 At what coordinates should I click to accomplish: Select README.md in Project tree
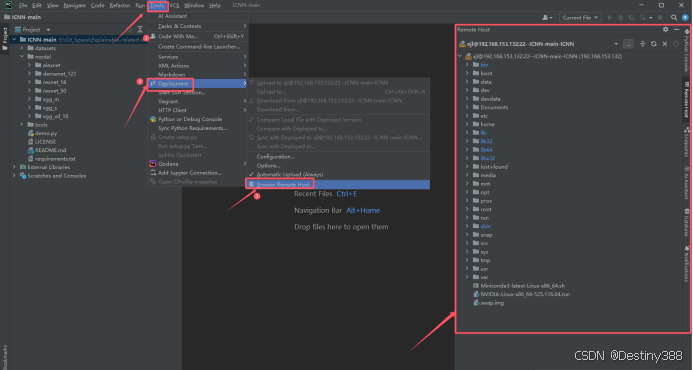click(50, 150)
